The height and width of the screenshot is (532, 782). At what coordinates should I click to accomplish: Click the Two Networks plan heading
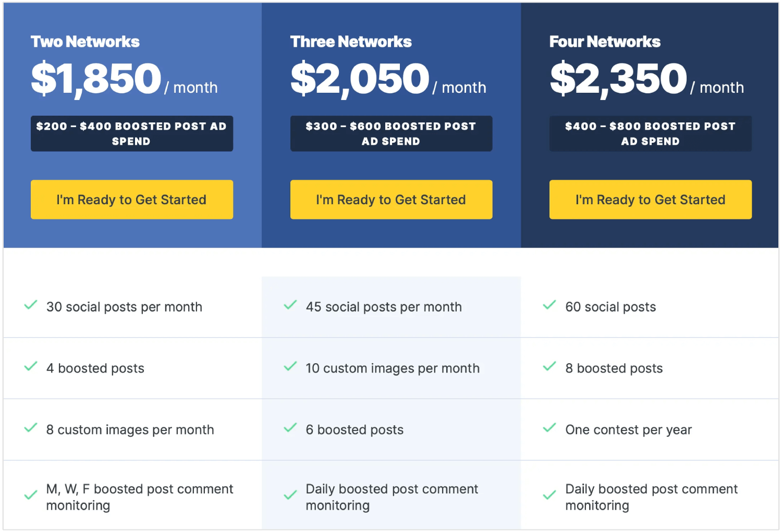(85, 41)
